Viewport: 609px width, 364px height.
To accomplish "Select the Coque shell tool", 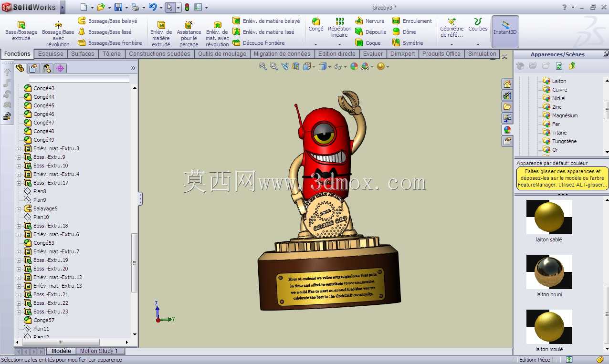I will click(x=368, y=43).
